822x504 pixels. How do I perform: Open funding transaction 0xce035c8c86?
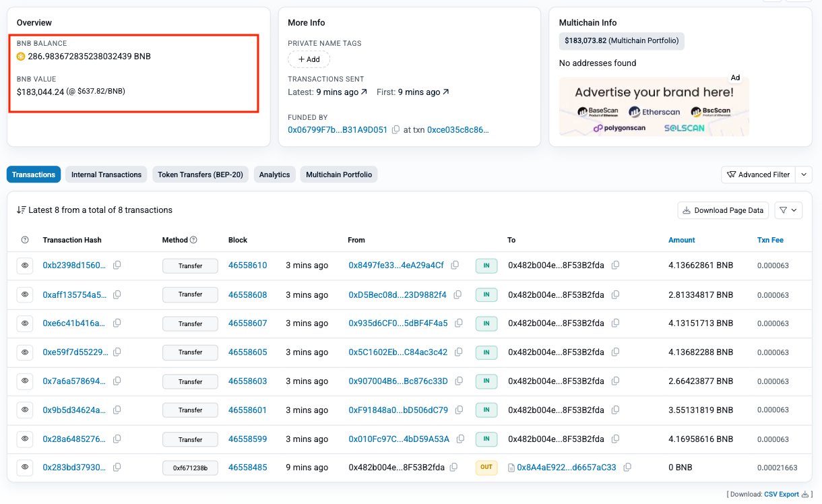[458, 129]
